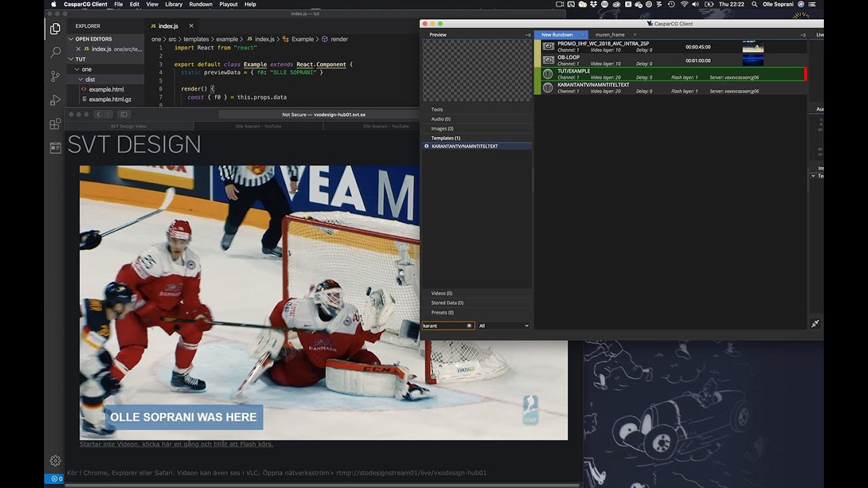Open the volume control in menu bar
The image size is (868, 488).
pos(695,4)
